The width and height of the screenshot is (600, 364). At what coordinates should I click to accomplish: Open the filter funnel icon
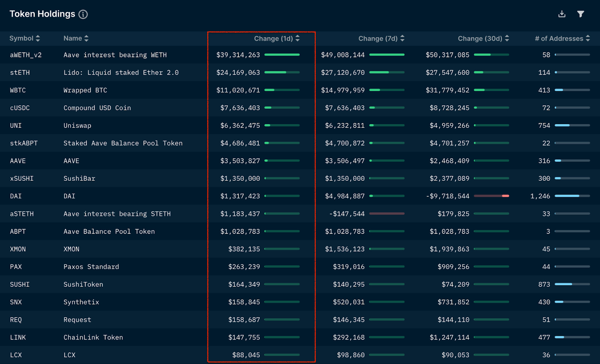pos(580,14)
